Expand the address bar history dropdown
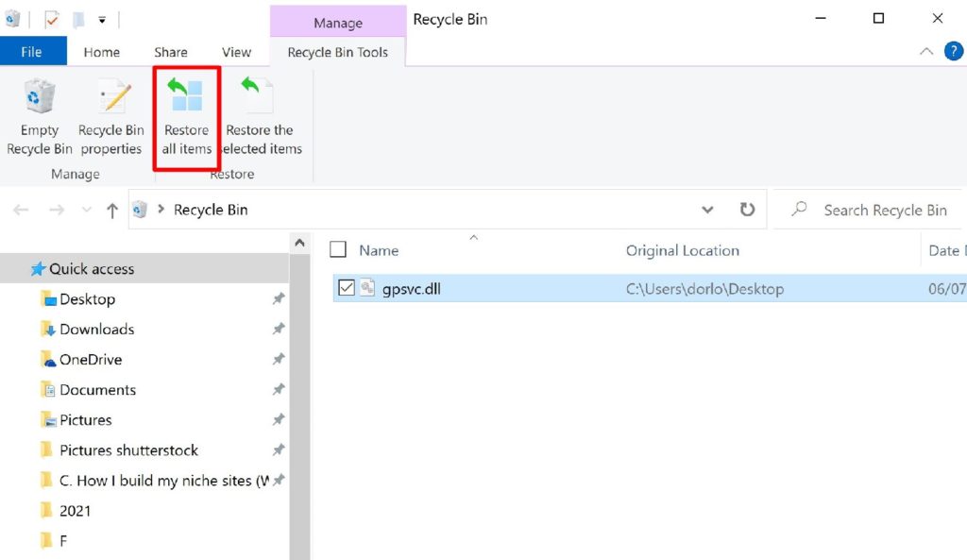This screenshot has width=967, height=560. click(x=708, y=210)
